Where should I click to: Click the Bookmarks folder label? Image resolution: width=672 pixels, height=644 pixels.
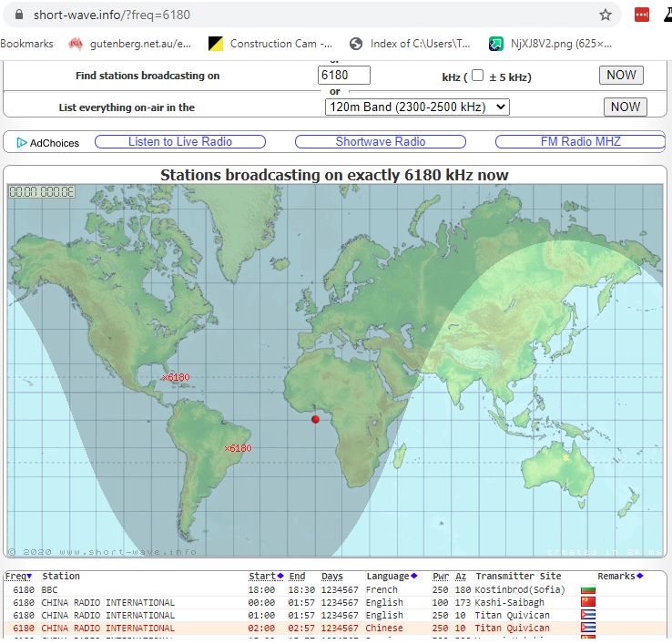[x=26, y=44]
